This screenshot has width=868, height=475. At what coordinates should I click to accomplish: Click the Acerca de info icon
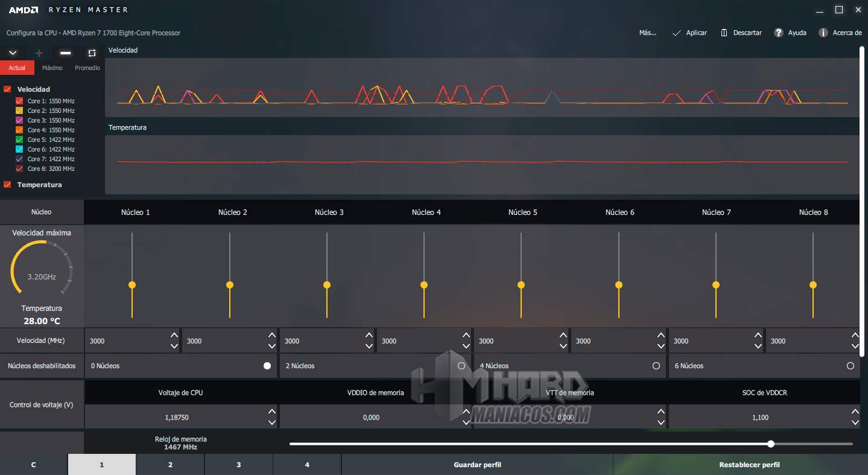pyautogui.click(x=823, y=33)
